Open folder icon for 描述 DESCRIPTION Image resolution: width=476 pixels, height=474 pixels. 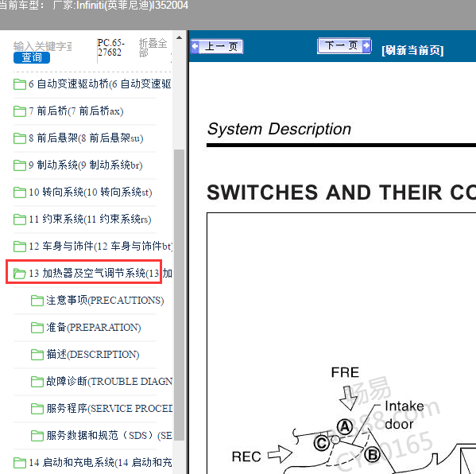pyautogui.click(x=37, y=355)
